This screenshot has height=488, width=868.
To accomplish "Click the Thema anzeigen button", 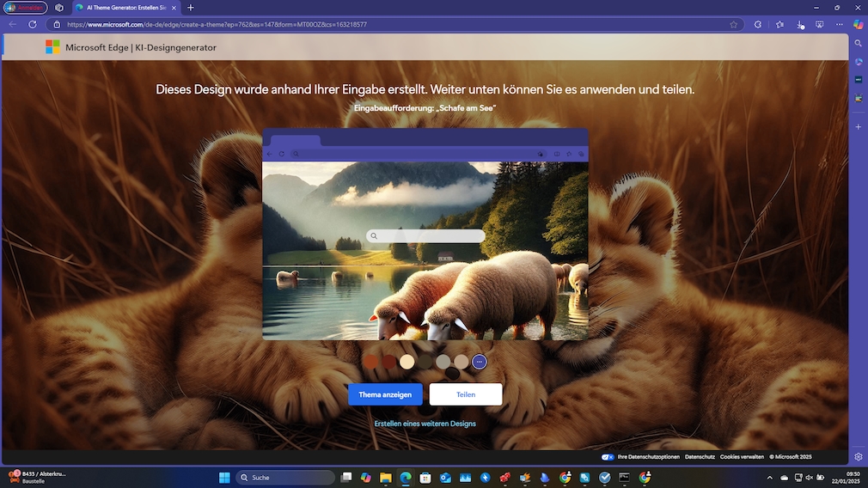I will [385, 394].
